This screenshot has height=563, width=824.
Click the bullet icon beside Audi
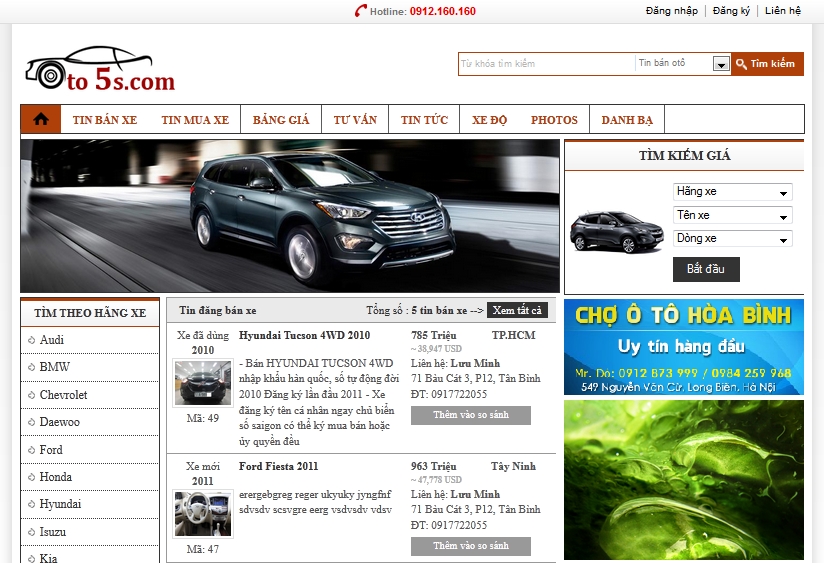[32, 340]
